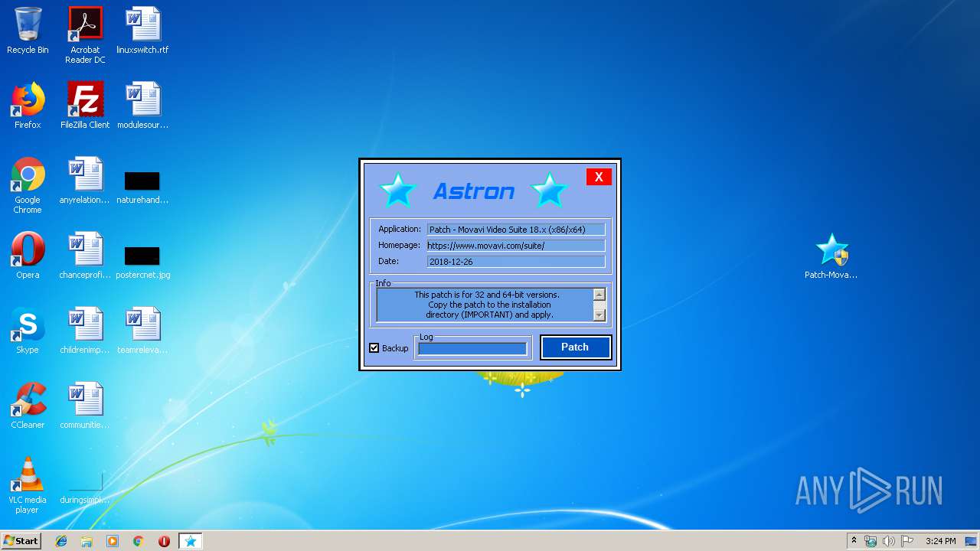Toggle the Backup checkbox
This screenshot has height=551, width=980.
(374, 348)
